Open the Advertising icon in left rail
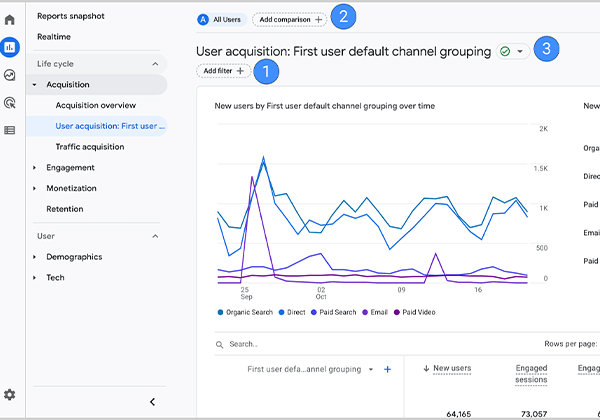 [10, 102]
